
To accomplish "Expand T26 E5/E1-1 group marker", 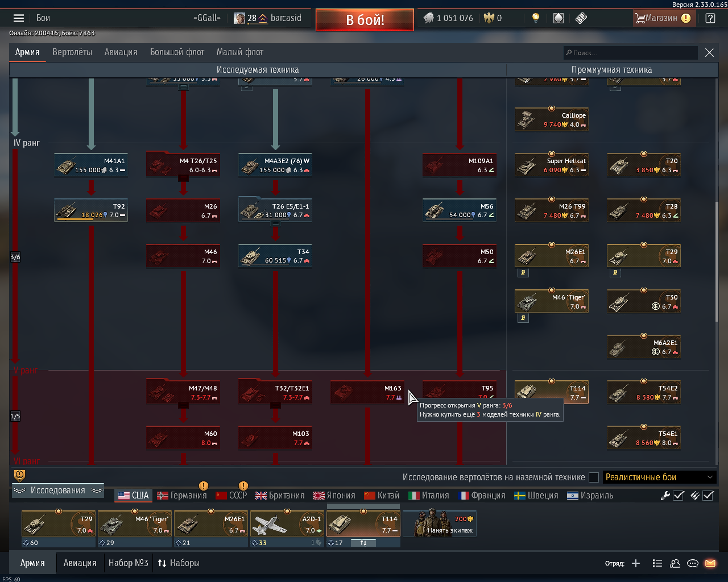I will pyautogui.click(x=275, y=224).
